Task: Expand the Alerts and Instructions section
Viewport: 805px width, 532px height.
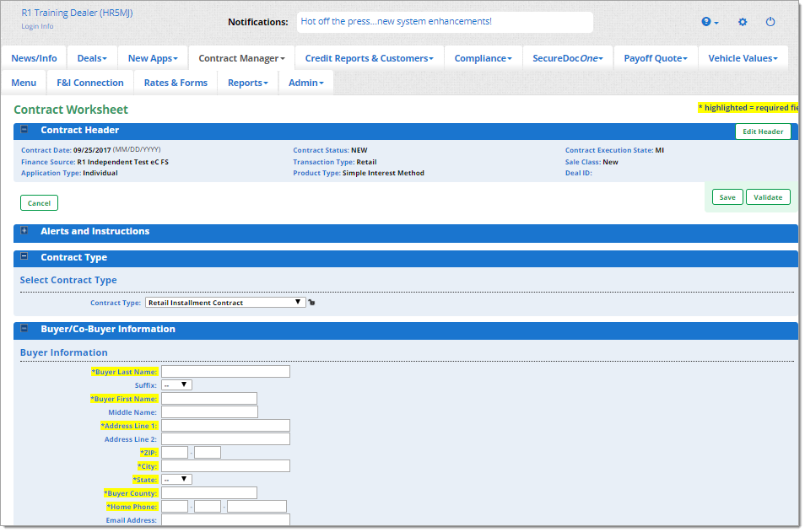Action: (24, 230)
